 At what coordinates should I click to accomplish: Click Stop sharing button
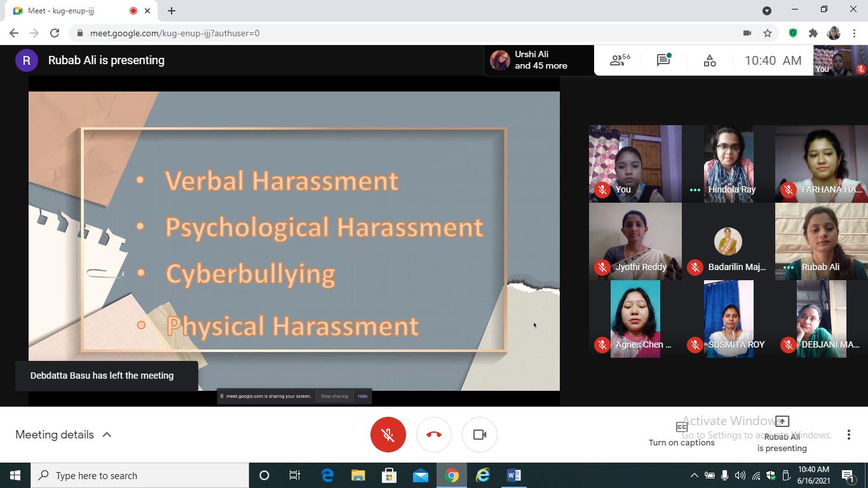tap(334, 396)
